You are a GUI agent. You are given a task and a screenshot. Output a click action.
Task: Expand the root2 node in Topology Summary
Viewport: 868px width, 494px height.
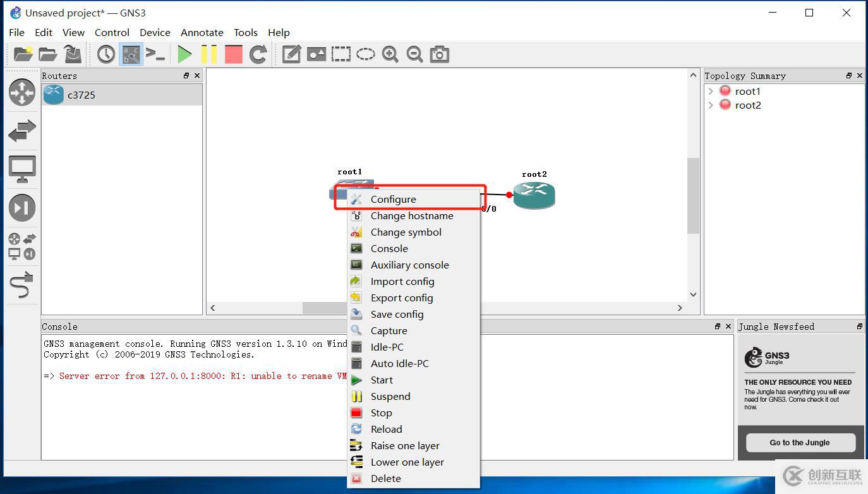(x=711, y=105)
